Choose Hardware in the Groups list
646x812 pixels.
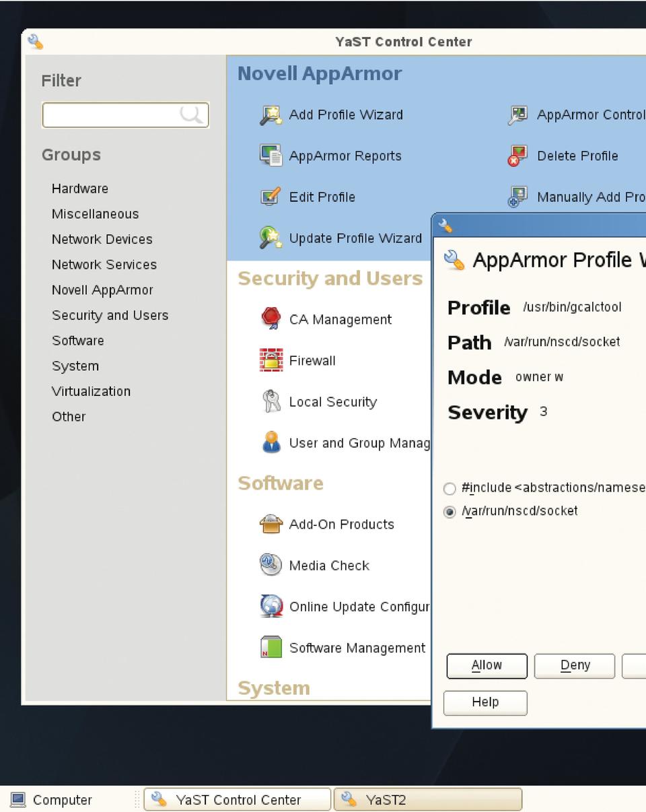coord(80,189)
